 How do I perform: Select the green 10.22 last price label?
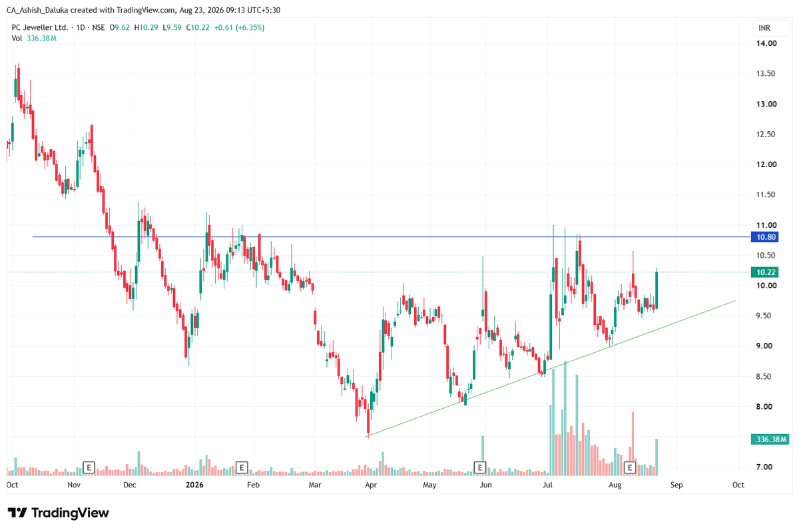(764, 272)
